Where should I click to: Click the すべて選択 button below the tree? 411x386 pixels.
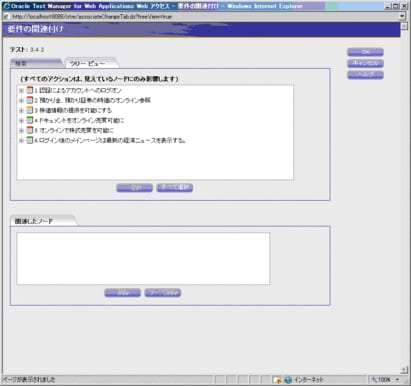[175, 188]
